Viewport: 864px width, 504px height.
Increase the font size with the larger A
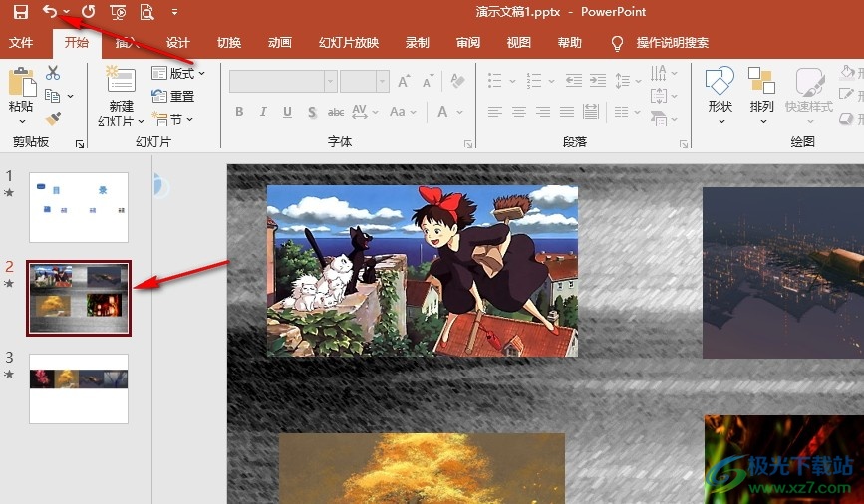coord(404,81)
